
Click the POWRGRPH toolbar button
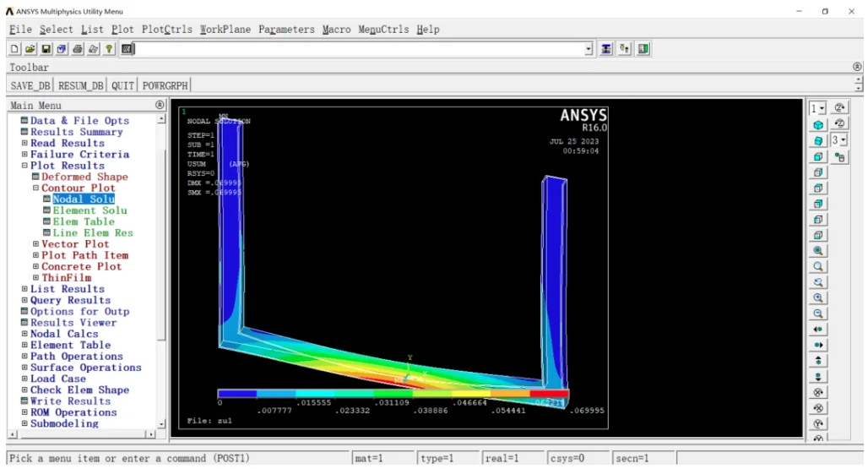165,86
